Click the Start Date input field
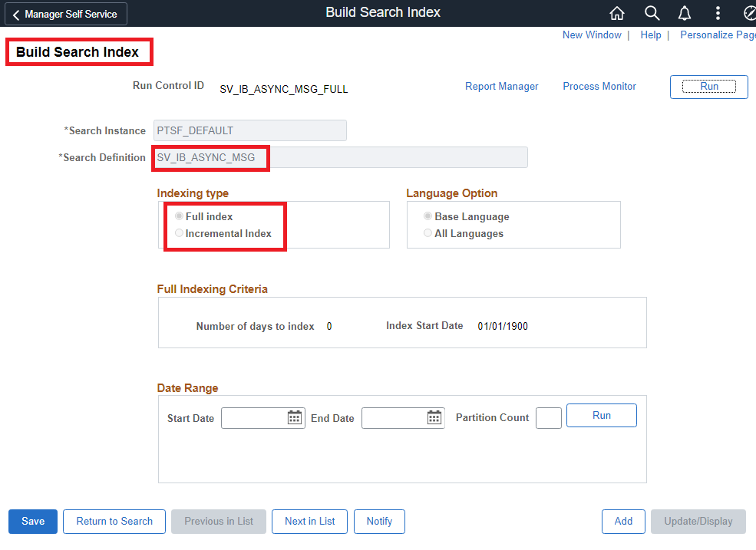The height and width of the screenshot is (550, 756). coord(253,418)
